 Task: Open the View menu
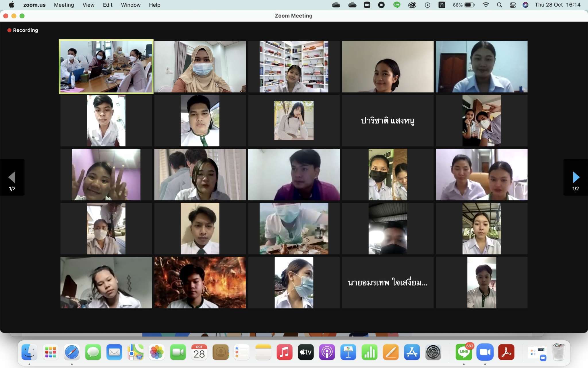88,5
